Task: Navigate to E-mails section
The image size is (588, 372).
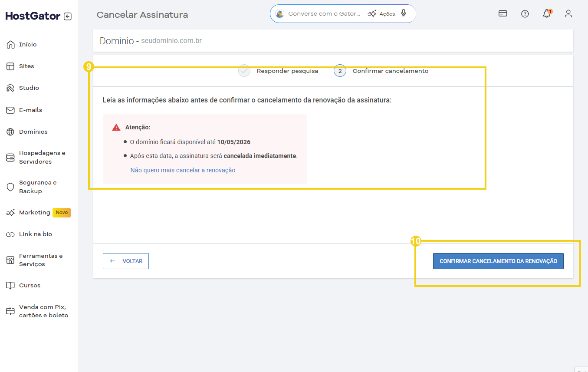Action: (x=30, y=110)
